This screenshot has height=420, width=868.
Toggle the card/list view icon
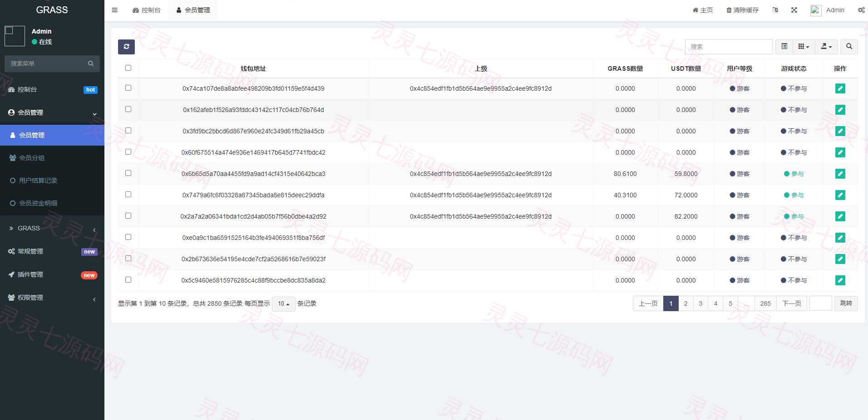pyautogui.click(x=784, y=47)
